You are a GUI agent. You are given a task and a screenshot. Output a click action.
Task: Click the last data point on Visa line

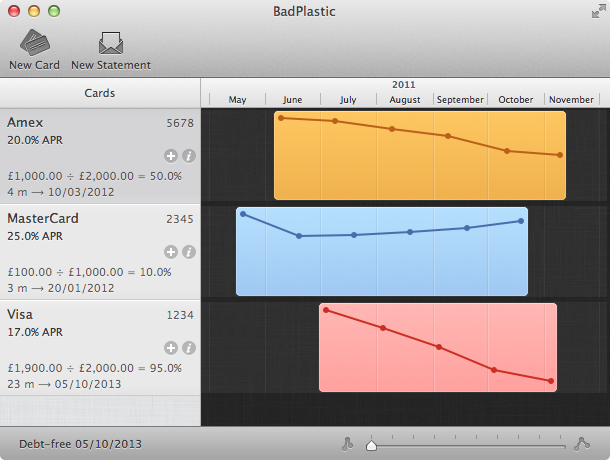click(551, 381)
